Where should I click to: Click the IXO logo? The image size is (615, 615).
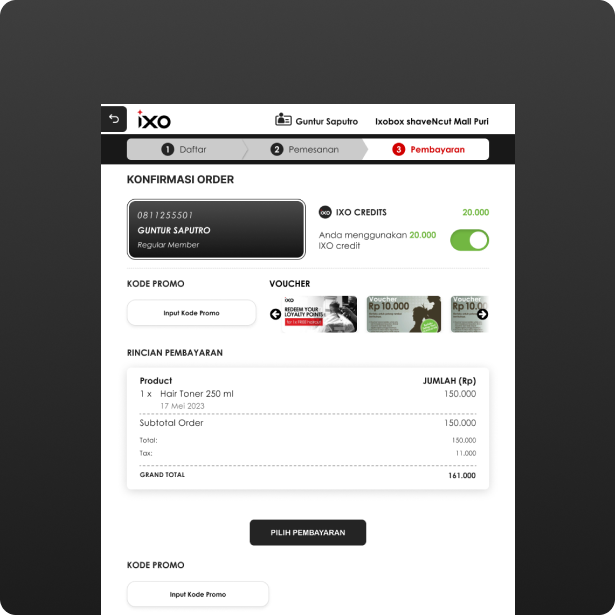(x=154, y=120)
